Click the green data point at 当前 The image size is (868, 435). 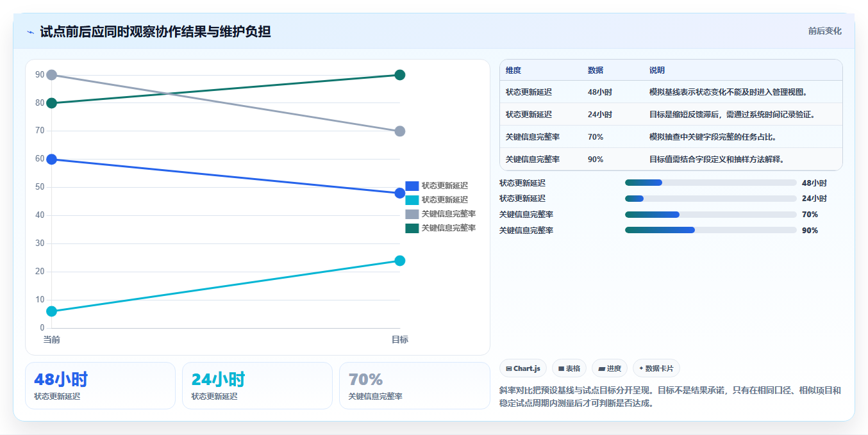click(52, 103)
